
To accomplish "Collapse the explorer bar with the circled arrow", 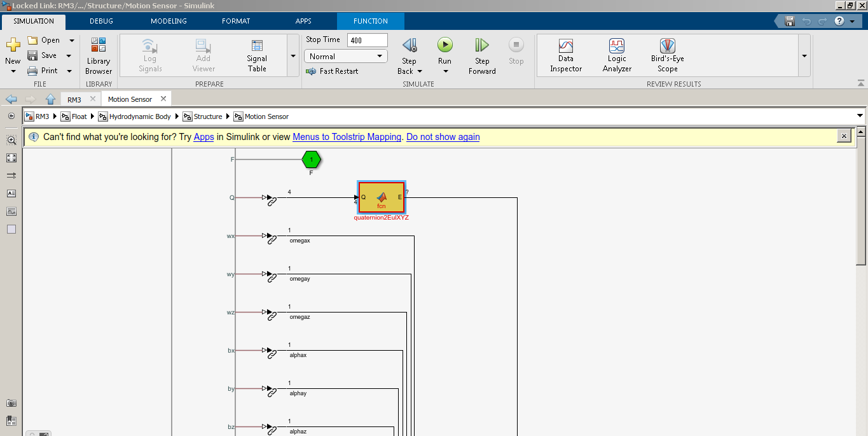I will point(11,116).
